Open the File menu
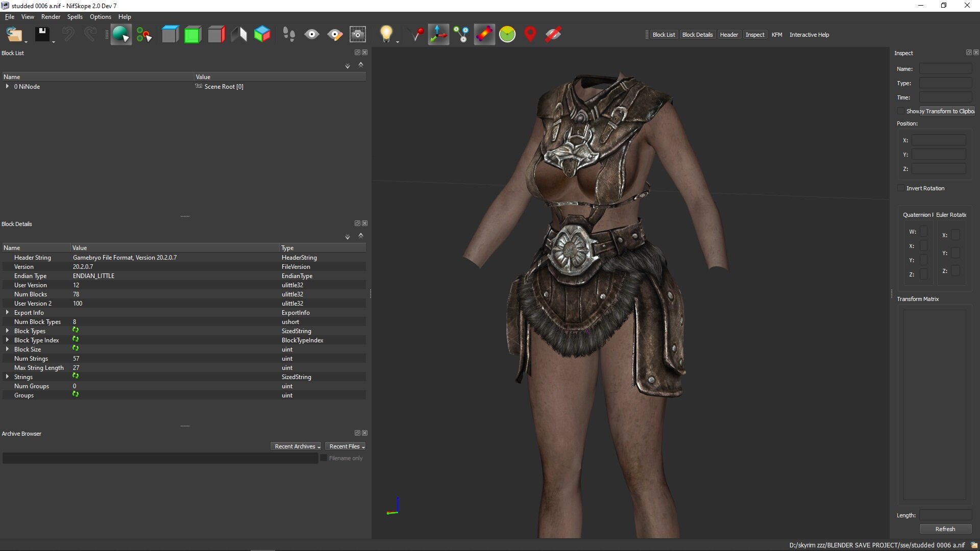 point(10,17)
